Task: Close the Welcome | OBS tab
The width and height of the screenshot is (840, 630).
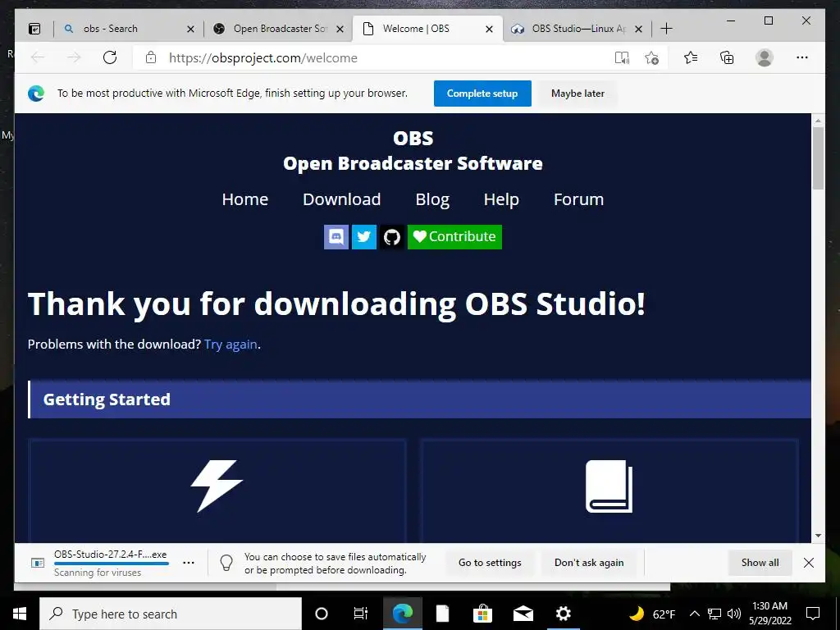Action: pyautogui.click(x=489, y=29)
